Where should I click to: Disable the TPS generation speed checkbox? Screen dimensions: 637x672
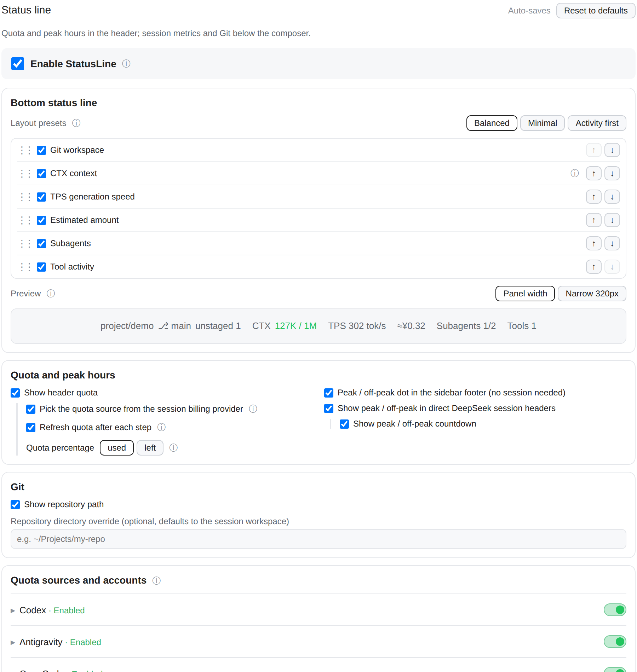pyautogui.click(x=41, y=197)
